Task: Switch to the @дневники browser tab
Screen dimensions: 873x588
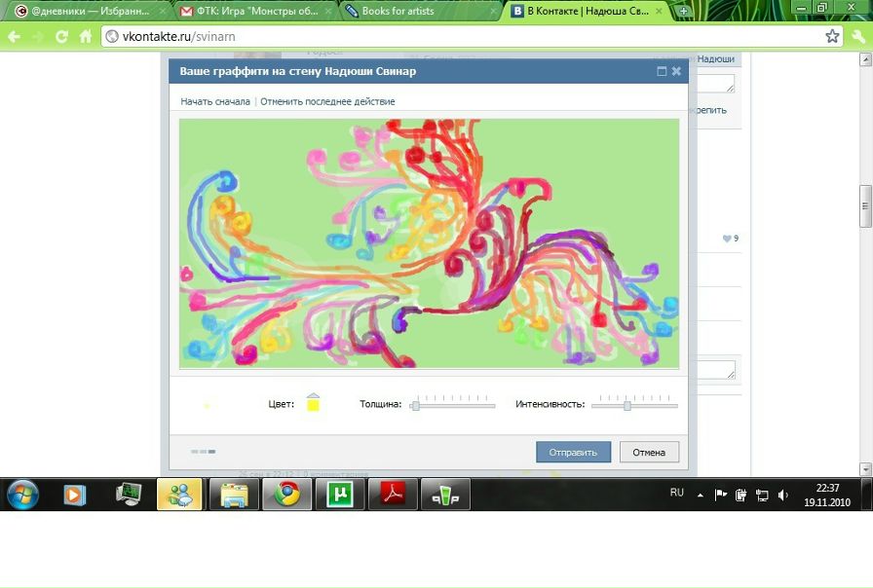Action: coord(86,11)
